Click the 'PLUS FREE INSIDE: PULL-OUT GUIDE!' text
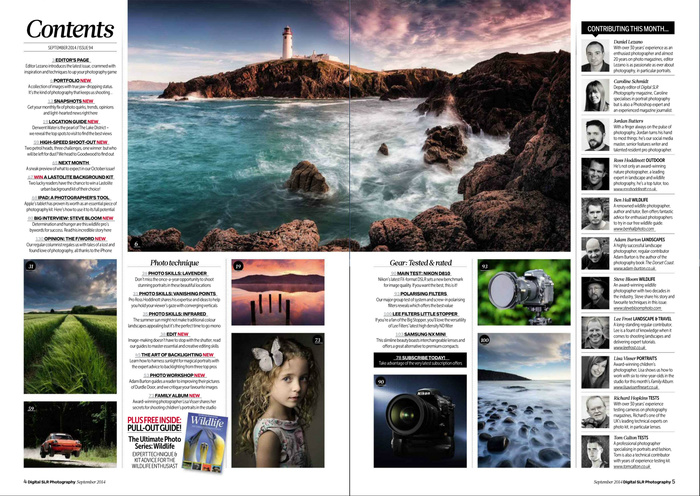This screenshot has width=700, height=496. (x=154, y=424)
